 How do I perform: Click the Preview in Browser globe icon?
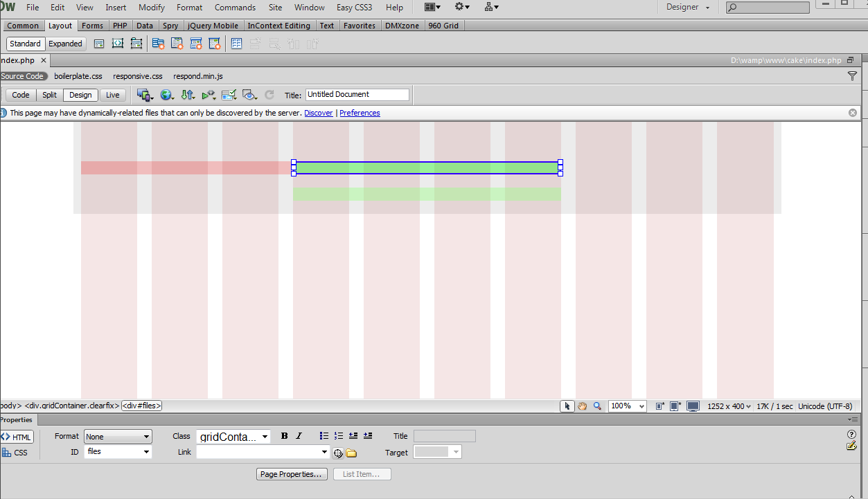tap(167, 95)
